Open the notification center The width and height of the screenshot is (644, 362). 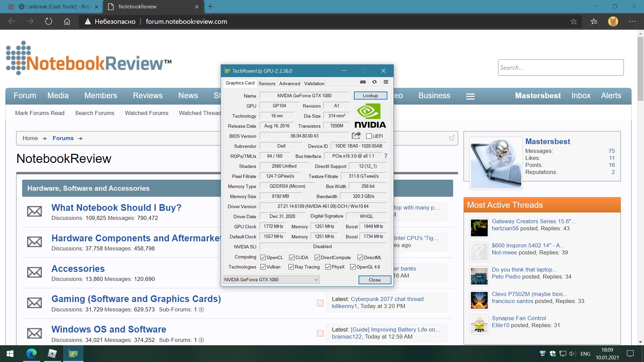point(630,354)
